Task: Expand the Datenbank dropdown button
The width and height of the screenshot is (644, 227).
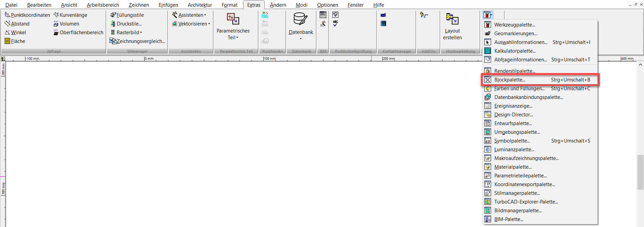Action: [301, 27]
